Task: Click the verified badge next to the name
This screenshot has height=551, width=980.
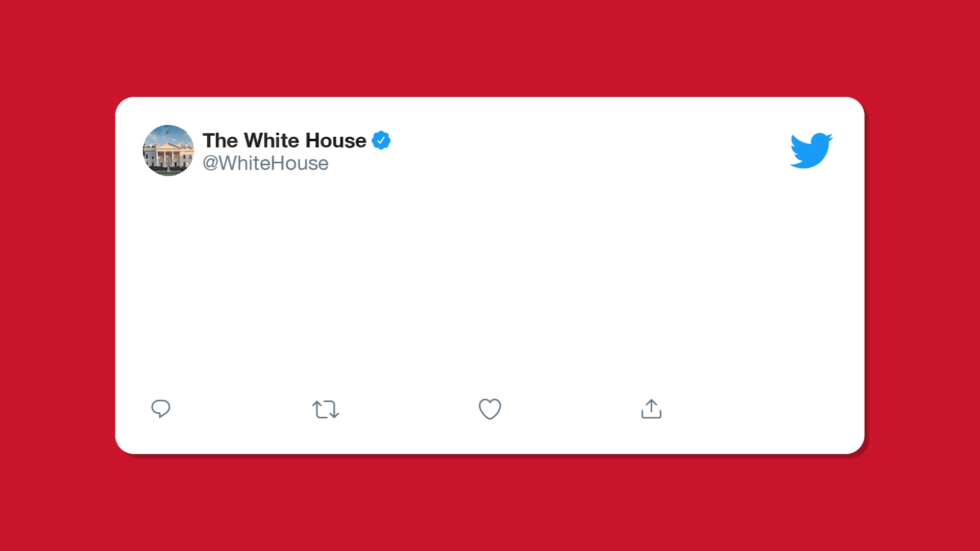Action: pos(381,140)
